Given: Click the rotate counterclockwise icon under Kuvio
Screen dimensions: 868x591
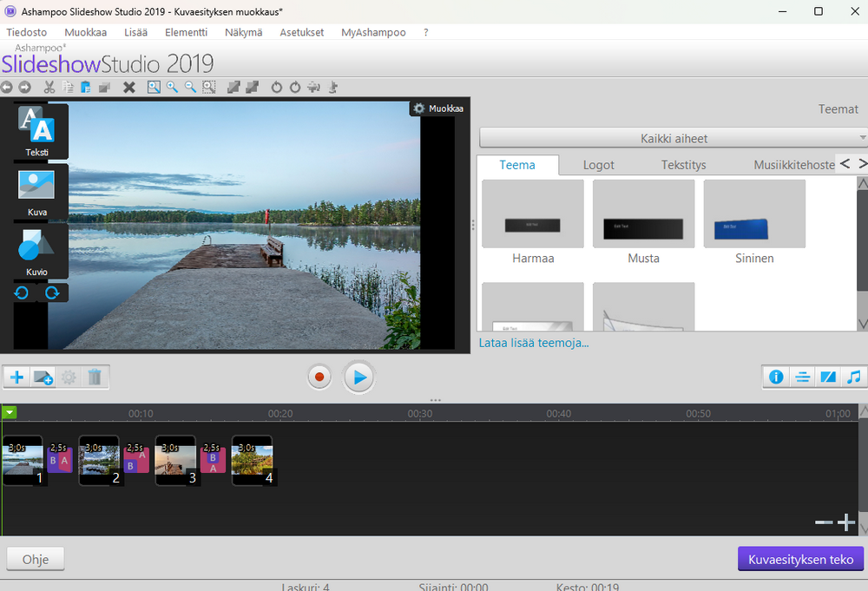Looking at the screenshot, I should (x=22, y=292).
